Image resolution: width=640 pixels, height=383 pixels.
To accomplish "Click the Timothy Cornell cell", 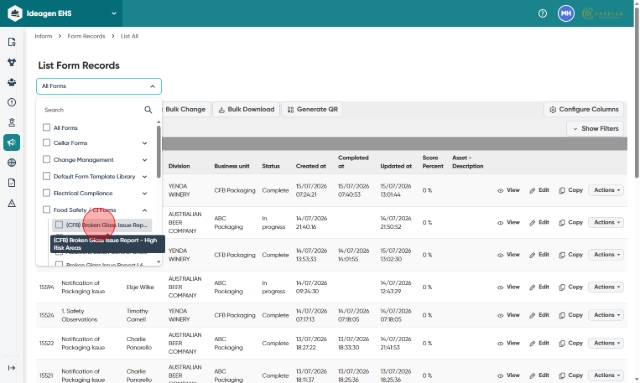I will coord(136,315).
